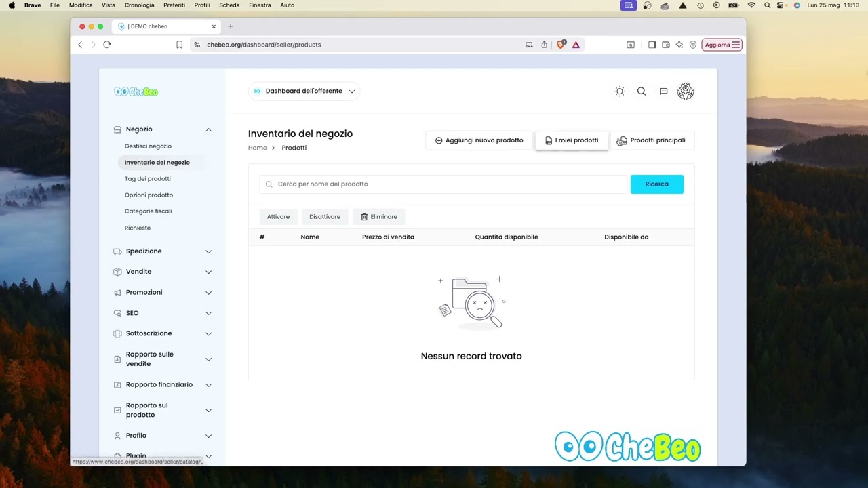
Task: Open the user profile avatar icon
Action: [686, 91]
